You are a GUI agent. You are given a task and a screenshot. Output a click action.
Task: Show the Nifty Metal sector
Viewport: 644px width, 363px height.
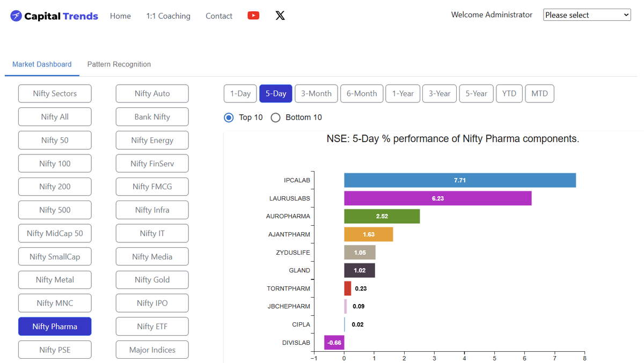tap(55, 280)
